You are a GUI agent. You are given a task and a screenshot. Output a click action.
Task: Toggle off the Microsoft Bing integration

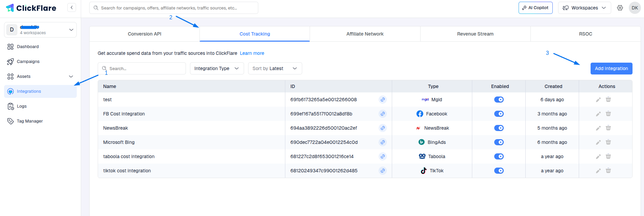coord(499,142)
